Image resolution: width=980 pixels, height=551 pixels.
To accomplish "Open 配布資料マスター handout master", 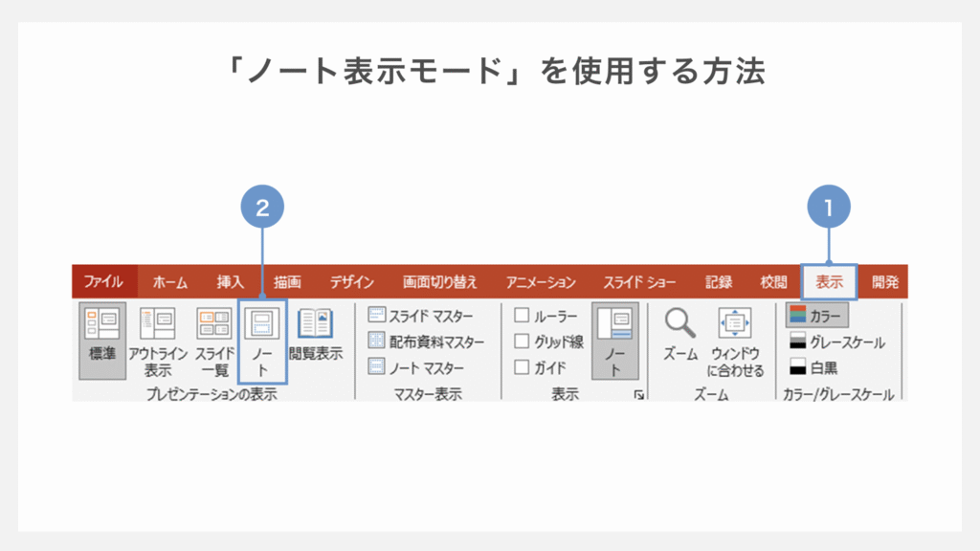I will coord(426,342).
